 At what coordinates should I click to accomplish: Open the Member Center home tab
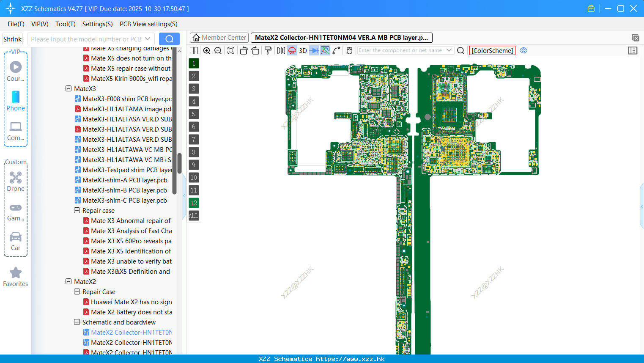click(219, 38)
